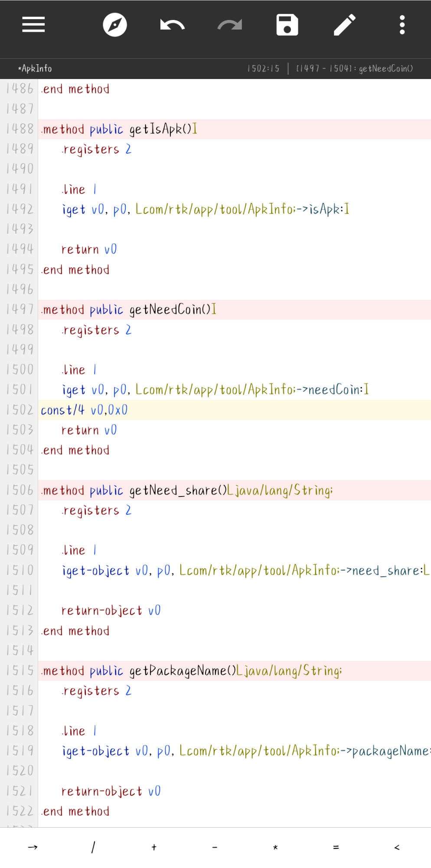Click '.registers 2' on line 1498
The height and width of the screenshot is (868, 431).
tap(96, 330)
